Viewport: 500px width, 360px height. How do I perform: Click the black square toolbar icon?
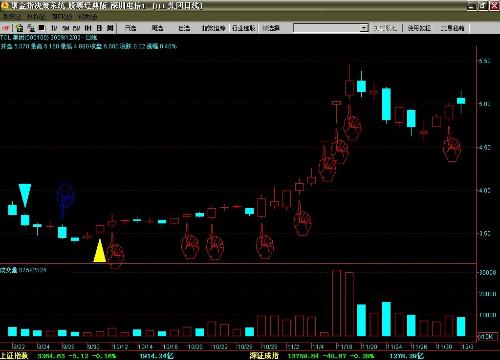click(x=42, y=28)
